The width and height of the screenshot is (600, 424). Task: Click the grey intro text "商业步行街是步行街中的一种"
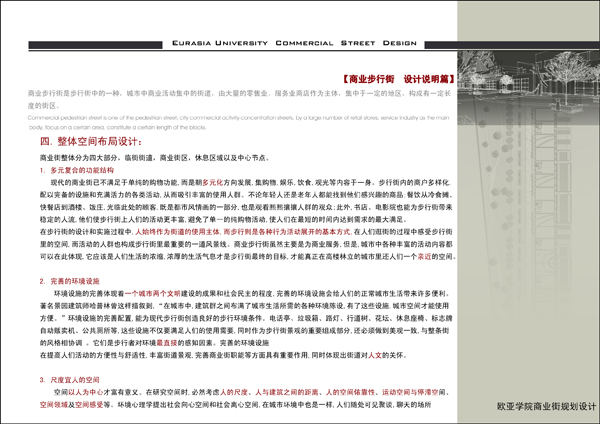(x=239, y=99)
